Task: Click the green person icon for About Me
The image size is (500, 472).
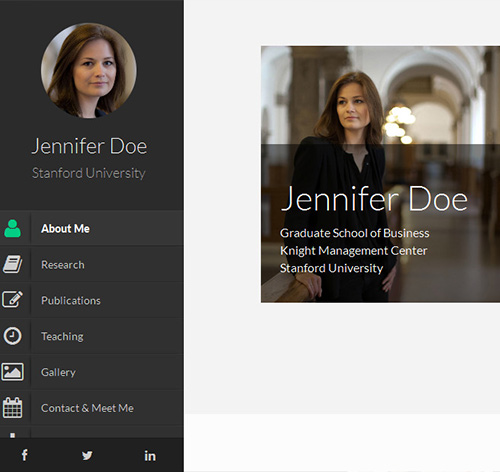Action: (12, 228)
